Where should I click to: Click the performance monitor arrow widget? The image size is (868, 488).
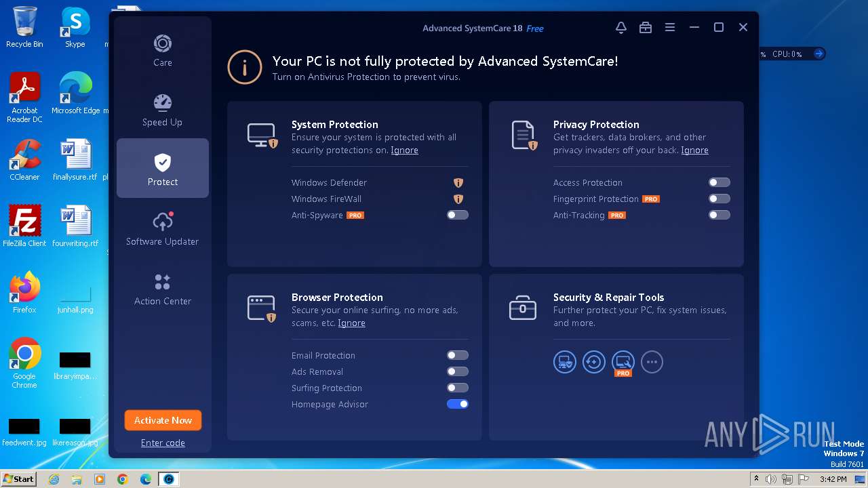[818, 54]
